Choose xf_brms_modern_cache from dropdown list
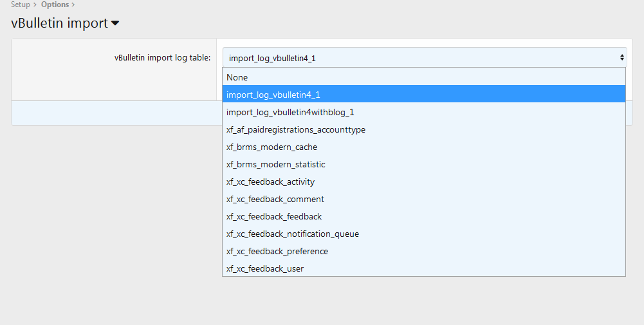This screenshot has height=325, width=644. pos(271,147)
